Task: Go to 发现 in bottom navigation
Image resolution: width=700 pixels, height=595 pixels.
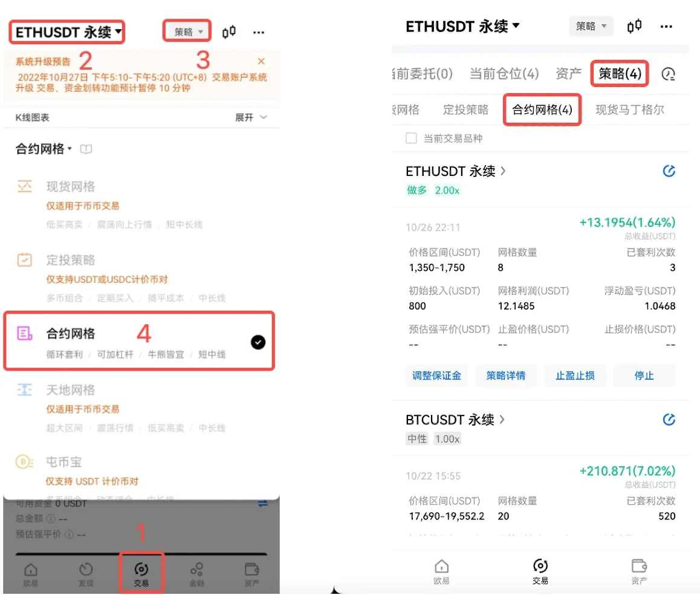Action: click(x=86, y=574)
